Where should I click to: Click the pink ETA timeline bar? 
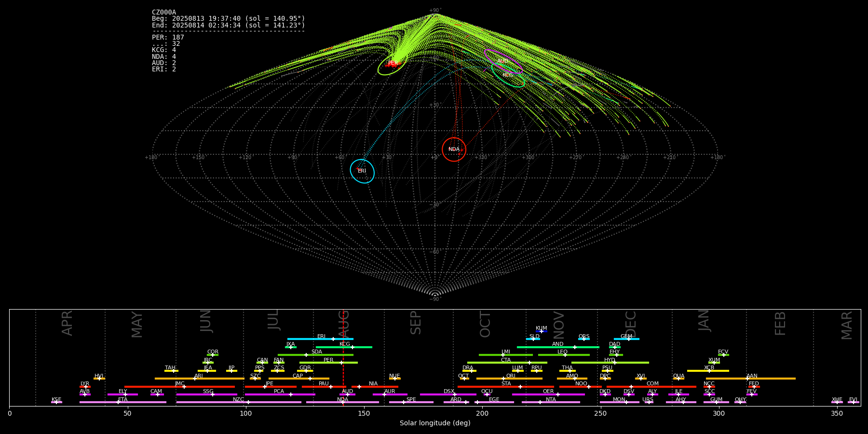coord(123,402)
